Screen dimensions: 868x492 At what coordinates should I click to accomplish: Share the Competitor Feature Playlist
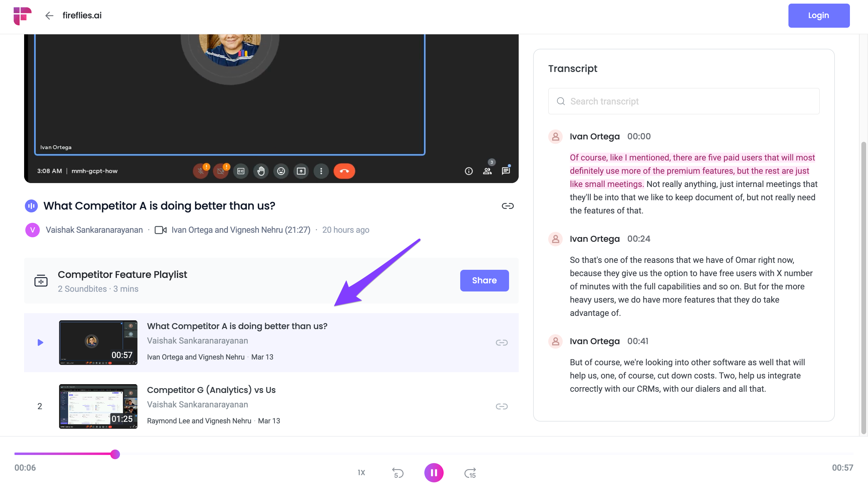[484, 280]
